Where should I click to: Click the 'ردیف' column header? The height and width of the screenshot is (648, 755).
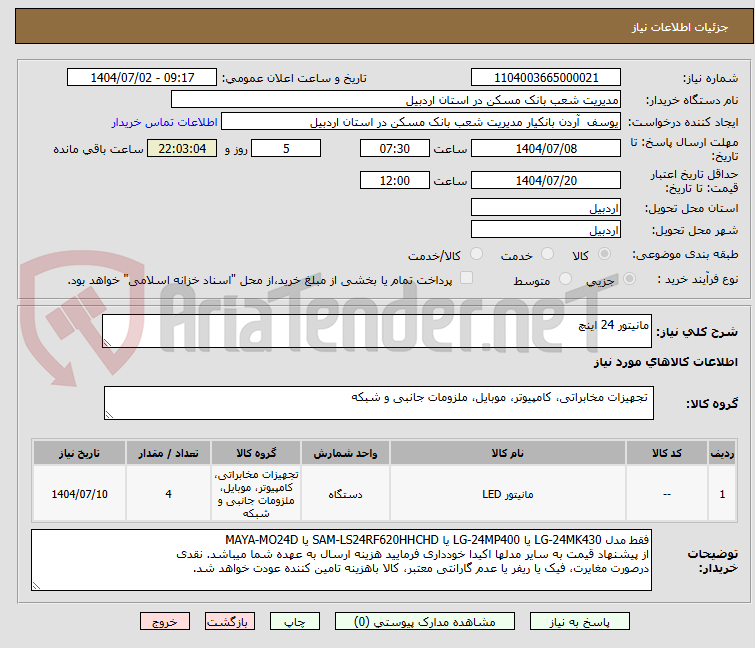pos(722,453)
